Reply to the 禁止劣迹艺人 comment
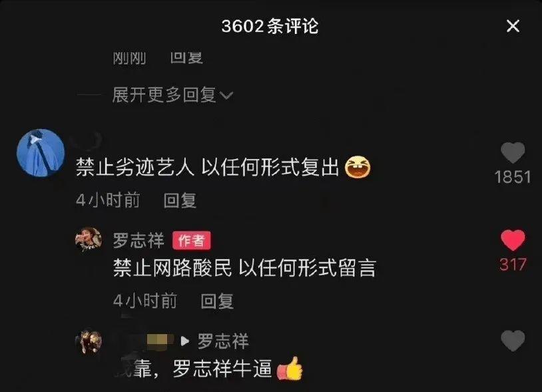Viewport: 542px width, 392px height. pyautogui.click(x=180, y=200)
